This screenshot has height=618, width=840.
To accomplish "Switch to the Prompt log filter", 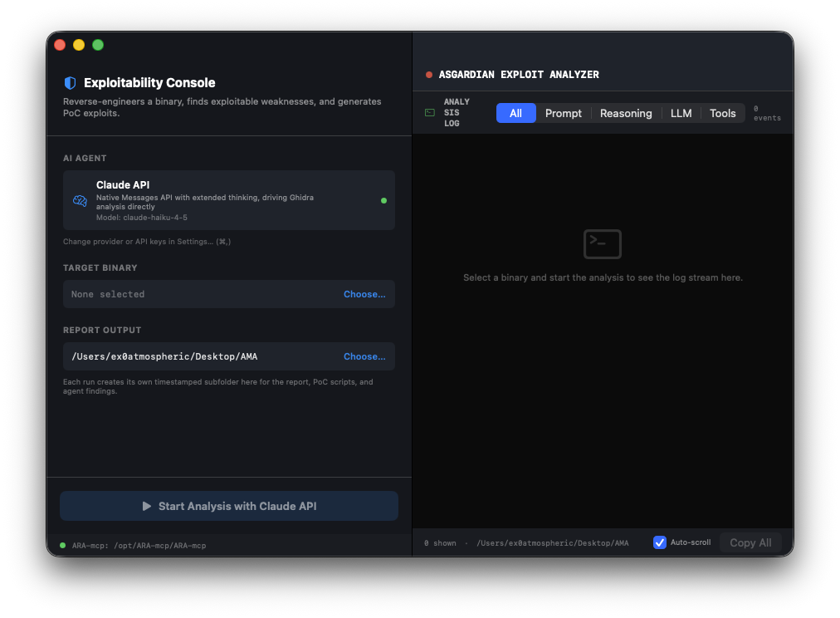I will (x=563, y=113).
